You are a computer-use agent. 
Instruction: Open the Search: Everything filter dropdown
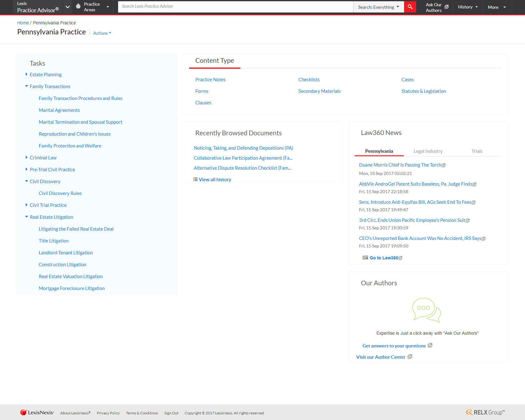click(378, 7)
